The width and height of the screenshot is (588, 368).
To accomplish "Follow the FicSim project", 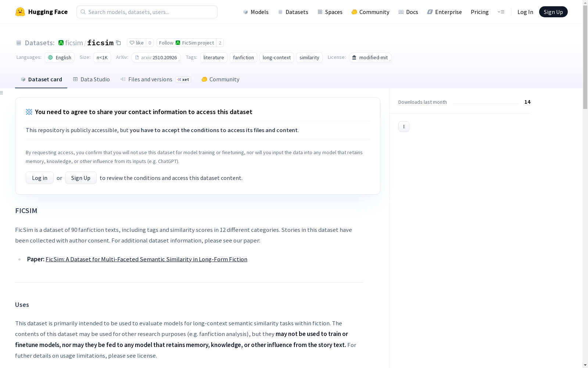I will 186,43.
